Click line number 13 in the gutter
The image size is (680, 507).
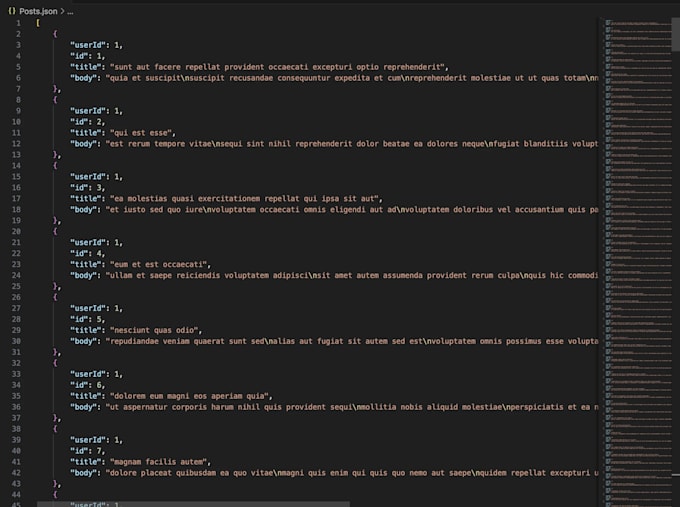(x=16, y=155)
